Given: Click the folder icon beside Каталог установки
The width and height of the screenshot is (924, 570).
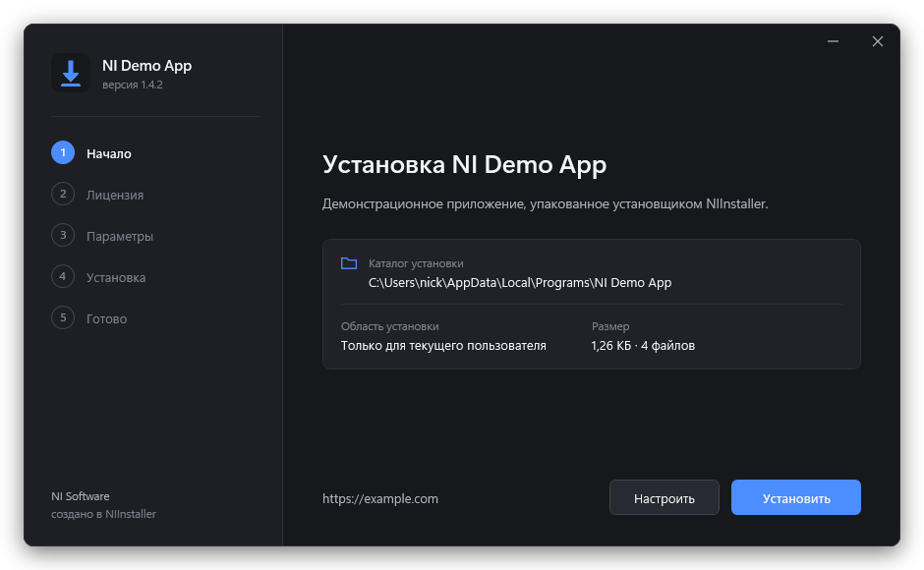Looking at the screenshot, I should point(349,263).
